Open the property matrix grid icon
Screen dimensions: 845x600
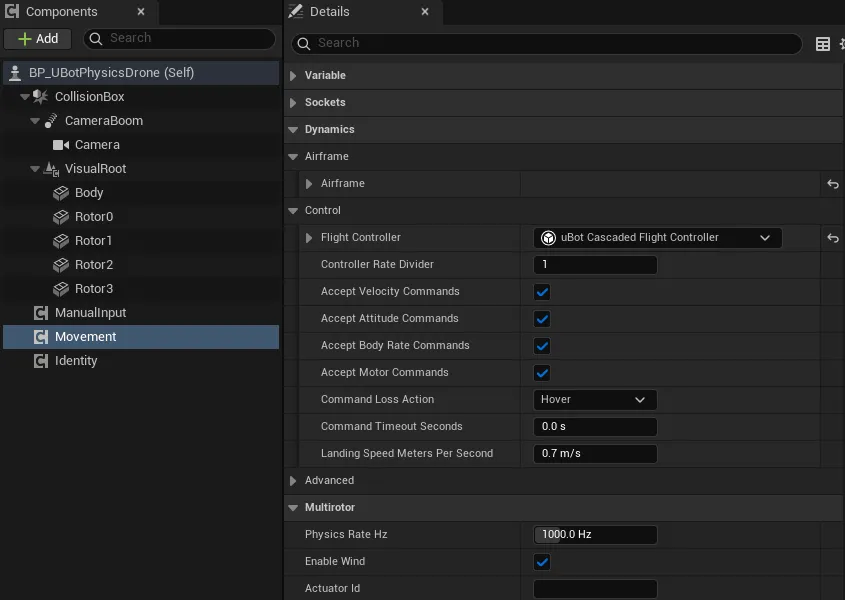pos(822,44)
